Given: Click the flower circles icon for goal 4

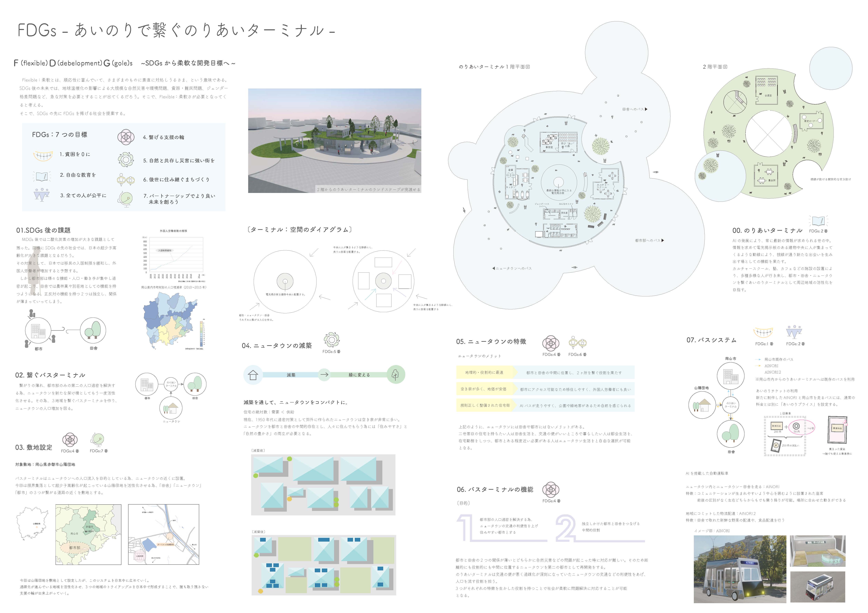Looking at the screenshot, I should point(126,137).
